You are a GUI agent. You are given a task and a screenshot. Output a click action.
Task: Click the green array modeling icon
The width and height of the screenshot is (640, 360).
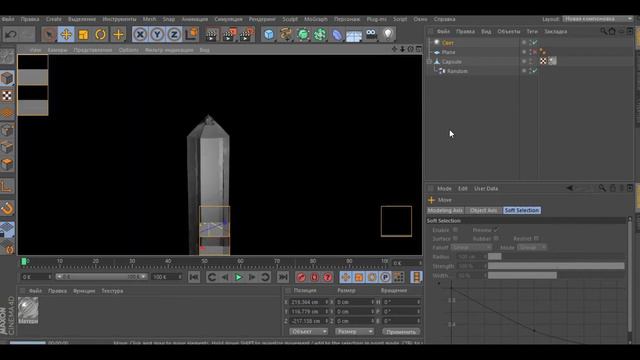(320, 35)
